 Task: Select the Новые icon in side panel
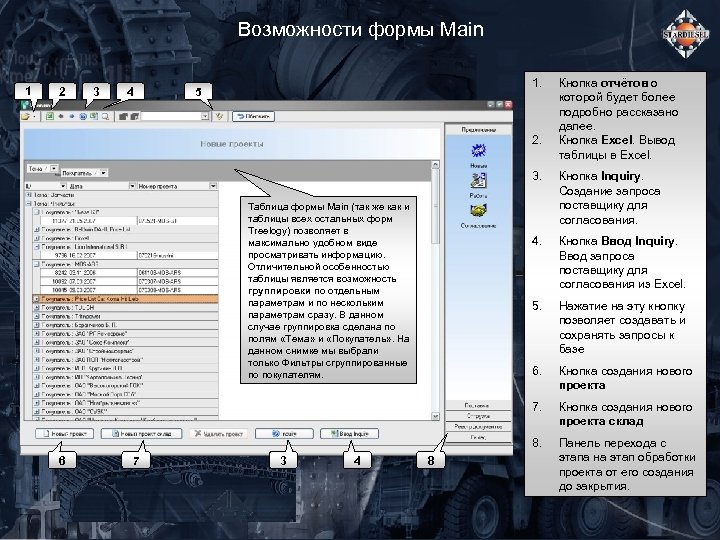click(479, 152)
